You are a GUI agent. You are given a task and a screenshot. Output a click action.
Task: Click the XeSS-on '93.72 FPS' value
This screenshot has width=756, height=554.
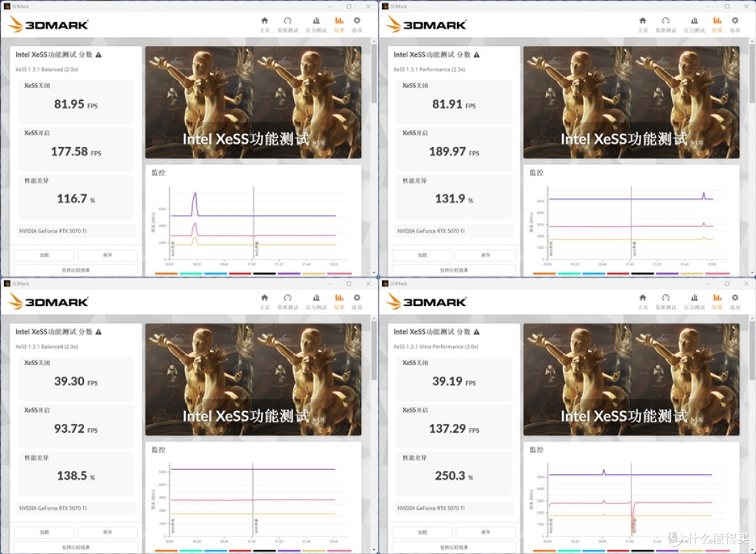[x=76, y=429]
